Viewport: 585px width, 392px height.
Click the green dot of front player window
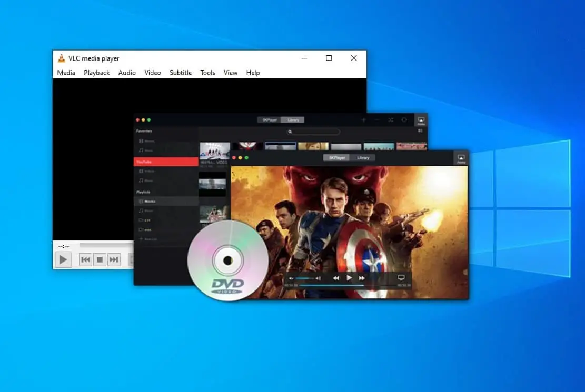coord(246,158)
